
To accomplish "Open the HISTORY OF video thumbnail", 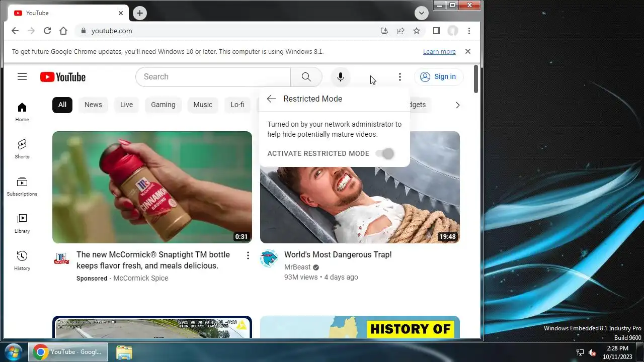I will tap(360, 327).
